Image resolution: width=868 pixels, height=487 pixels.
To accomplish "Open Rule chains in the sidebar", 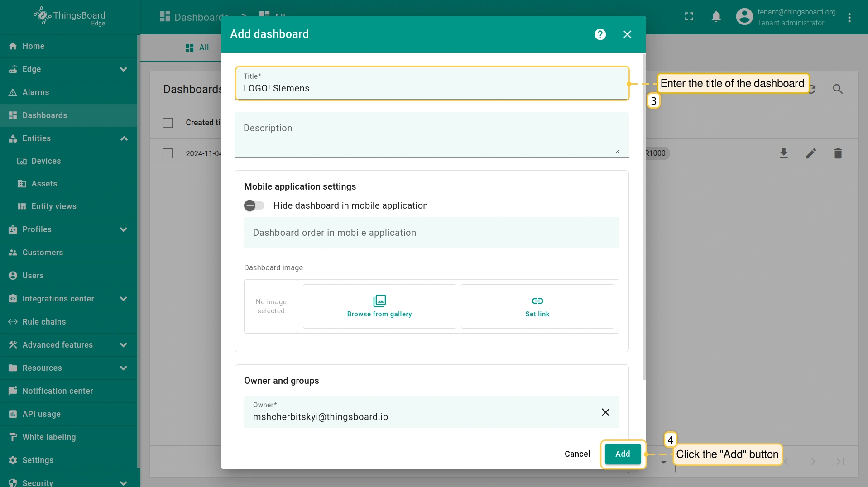I will pyautogui.click(x=44, y=322).
